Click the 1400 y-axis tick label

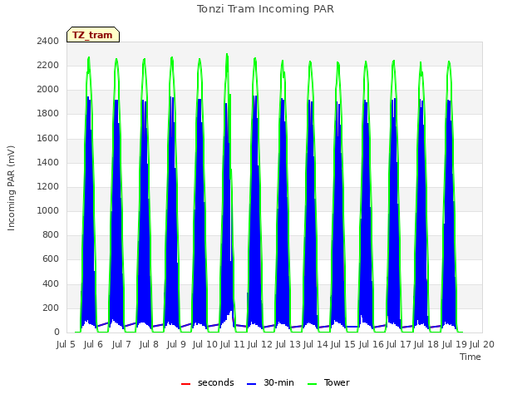[48, 162]
